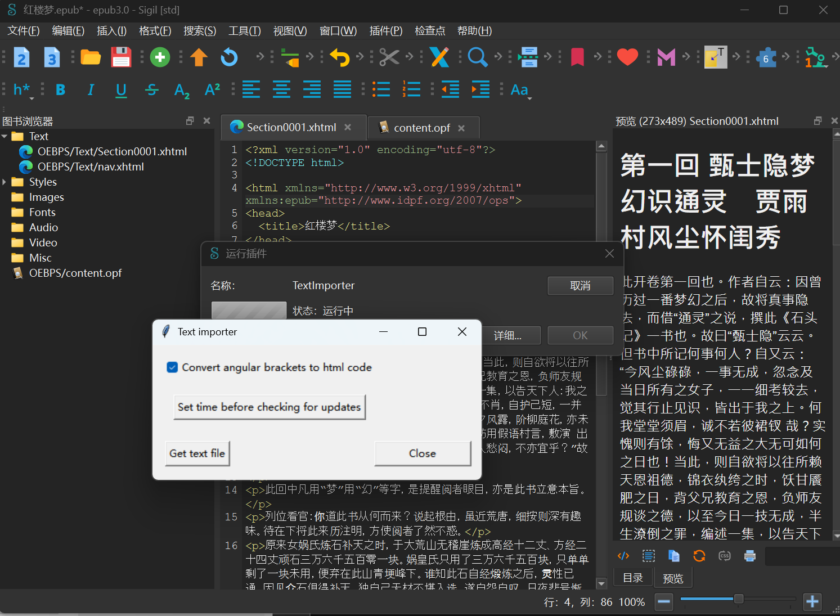Apply subscript formatting

[182, 90]
